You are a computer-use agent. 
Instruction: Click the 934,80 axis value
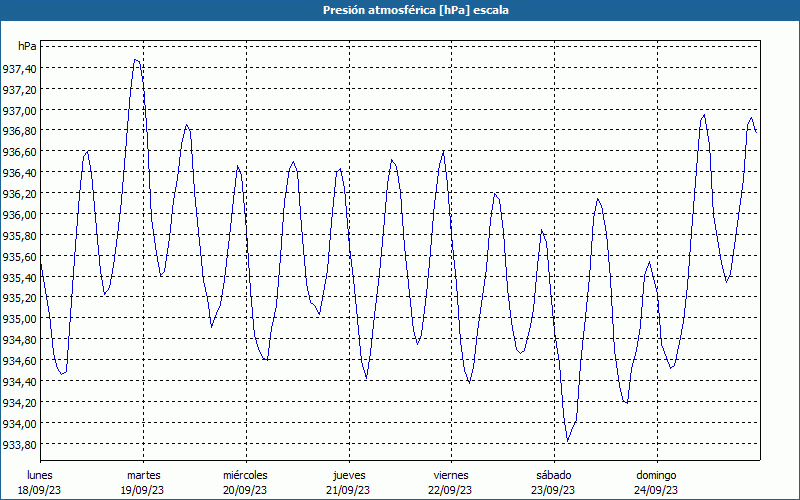pyautogui.click(x=20, y=339)
